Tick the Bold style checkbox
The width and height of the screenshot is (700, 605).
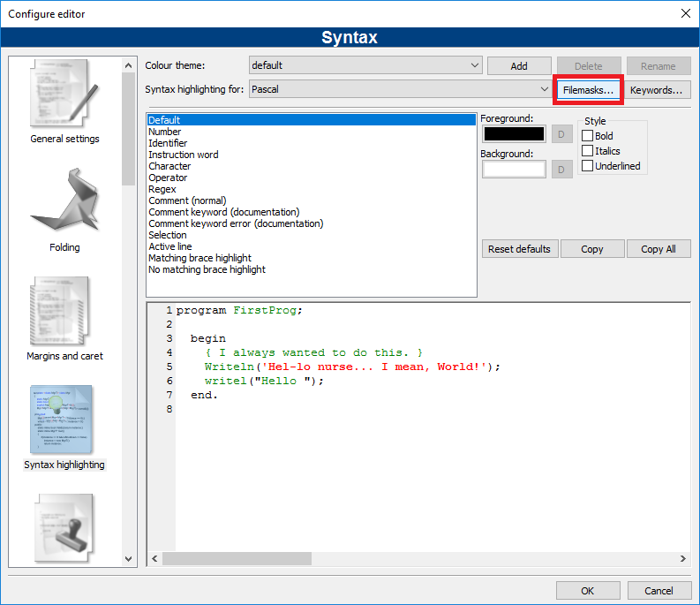point(588,135)
